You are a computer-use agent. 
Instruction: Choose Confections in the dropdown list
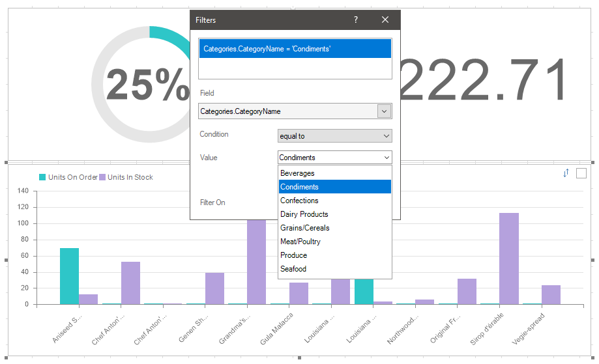(299, 201)
